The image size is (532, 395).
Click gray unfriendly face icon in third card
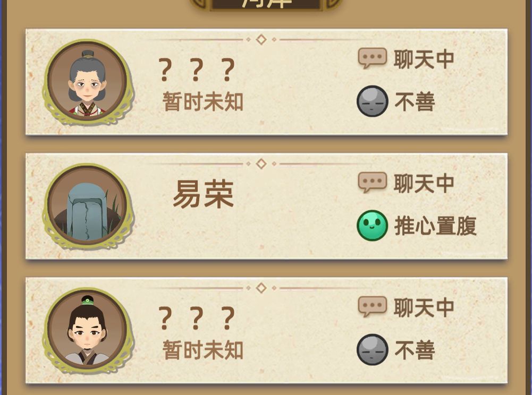pyautogui.click(x=372, y=349)
